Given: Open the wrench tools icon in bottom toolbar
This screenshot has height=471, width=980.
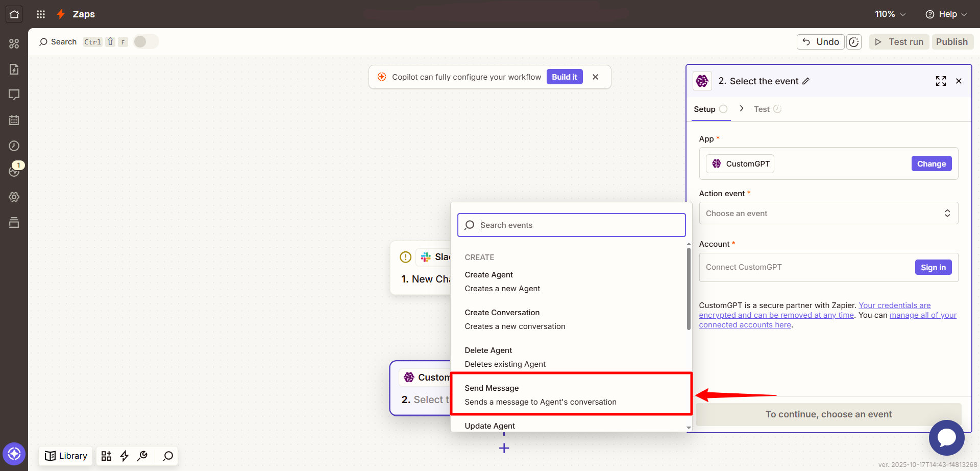Looking at the screenshot, I should pyautogui.click(x=142, y=456).
